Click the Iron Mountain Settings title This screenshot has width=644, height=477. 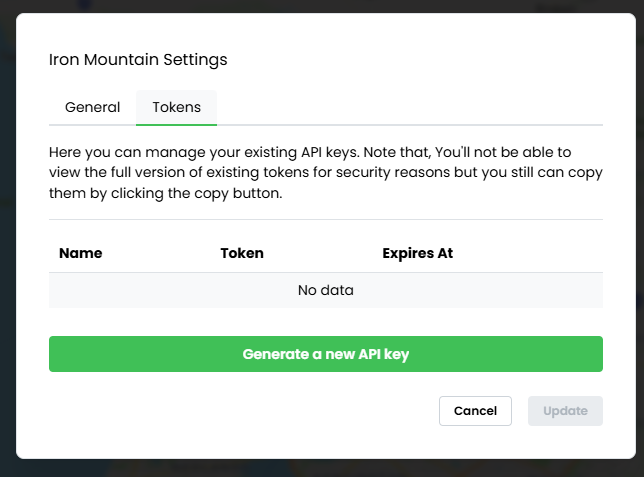(138, 59)
